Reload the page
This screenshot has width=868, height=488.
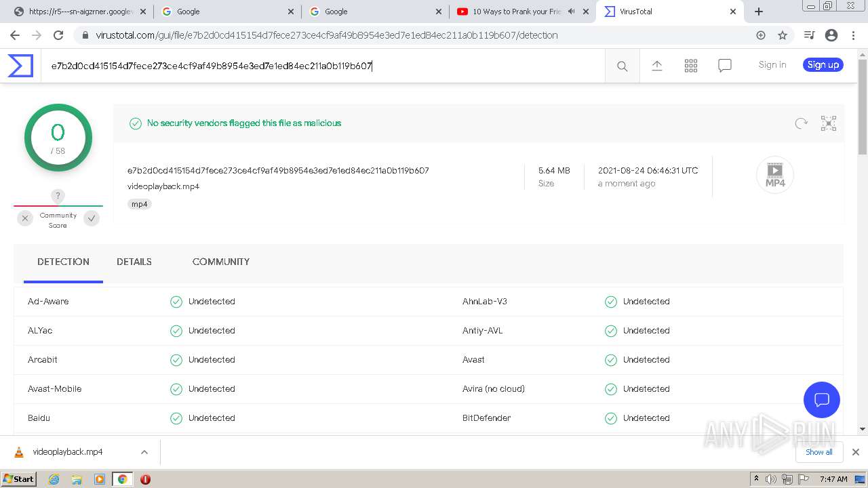pos(58,35)
